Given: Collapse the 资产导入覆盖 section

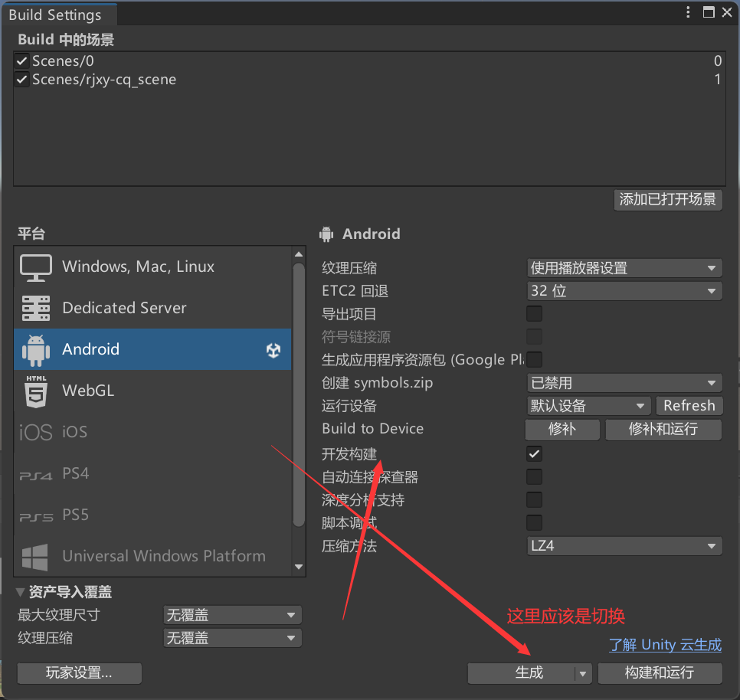Looking at the screenshot, I should [20, 592].
